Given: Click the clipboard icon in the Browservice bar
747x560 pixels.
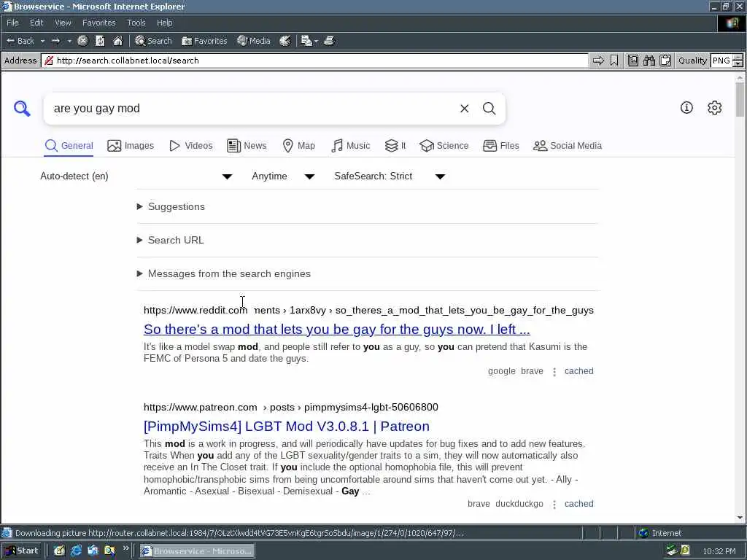Looking at the screenshot, I should tap(665, 61).
